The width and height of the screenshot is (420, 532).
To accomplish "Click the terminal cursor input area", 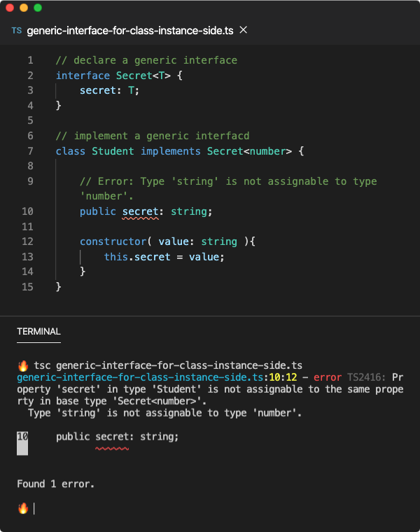I will pos(34,508).
